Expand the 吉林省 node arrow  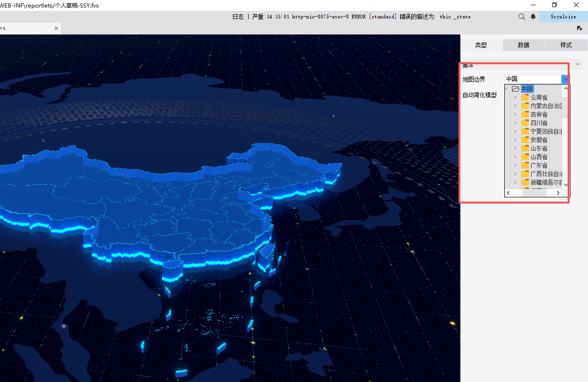coord(516,114)
